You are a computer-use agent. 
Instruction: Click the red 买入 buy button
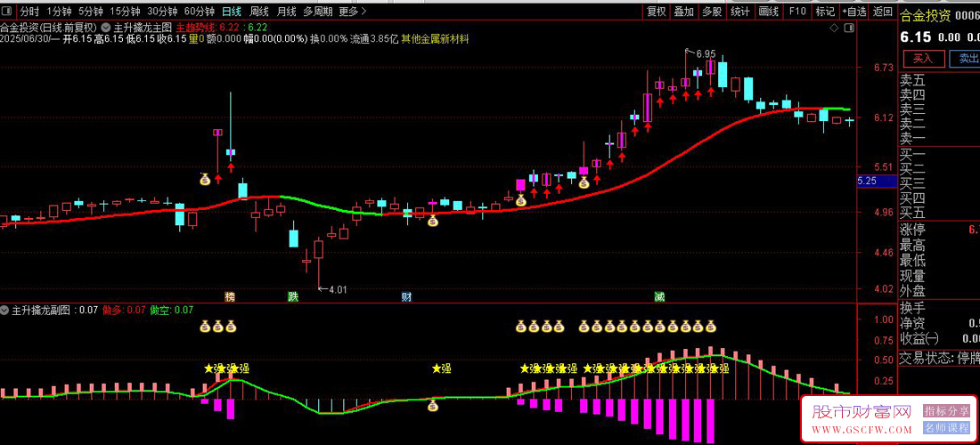point(922,60)
